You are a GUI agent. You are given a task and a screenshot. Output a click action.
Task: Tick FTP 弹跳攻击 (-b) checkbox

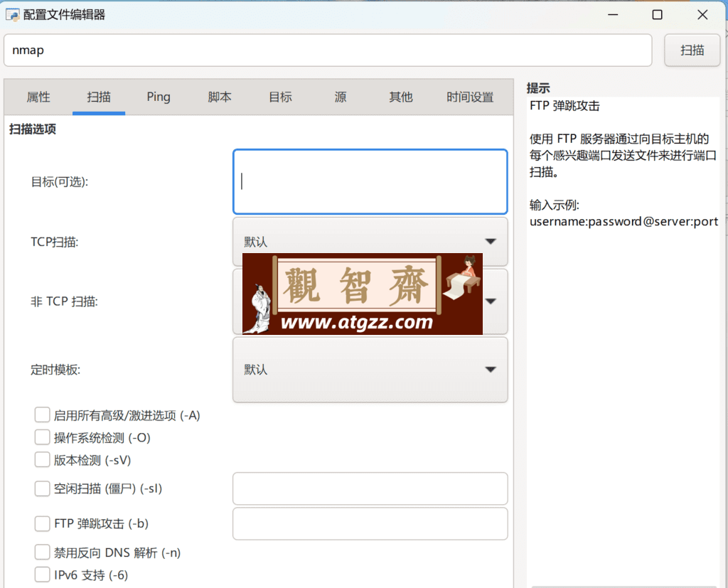click(42, 523)
